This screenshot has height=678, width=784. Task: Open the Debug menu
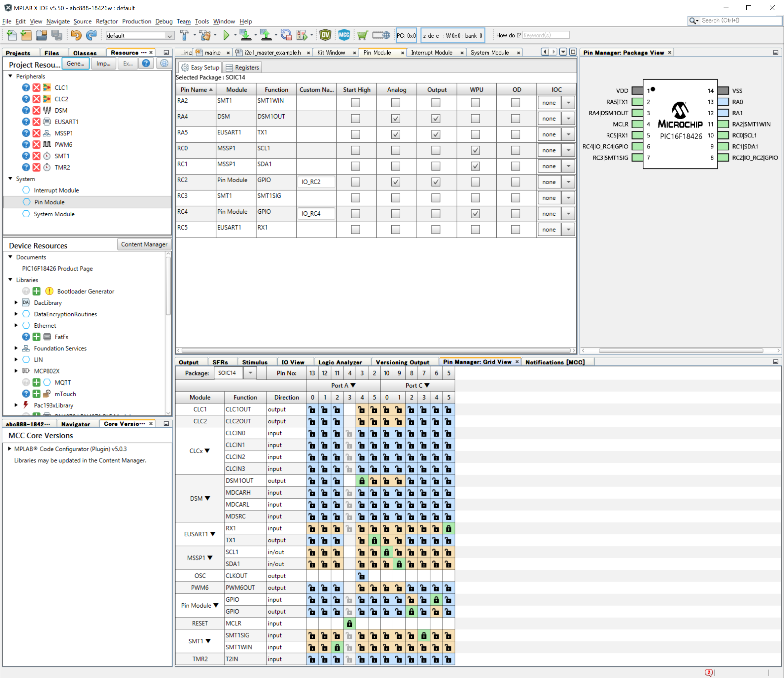pos(164,21)
